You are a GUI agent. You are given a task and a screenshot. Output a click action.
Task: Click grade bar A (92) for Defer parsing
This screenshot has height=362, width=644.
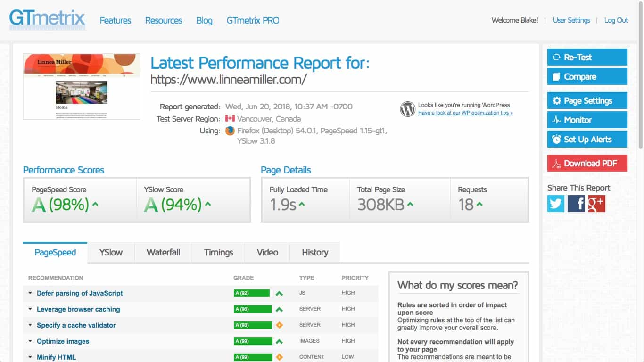tap(252, 293)
